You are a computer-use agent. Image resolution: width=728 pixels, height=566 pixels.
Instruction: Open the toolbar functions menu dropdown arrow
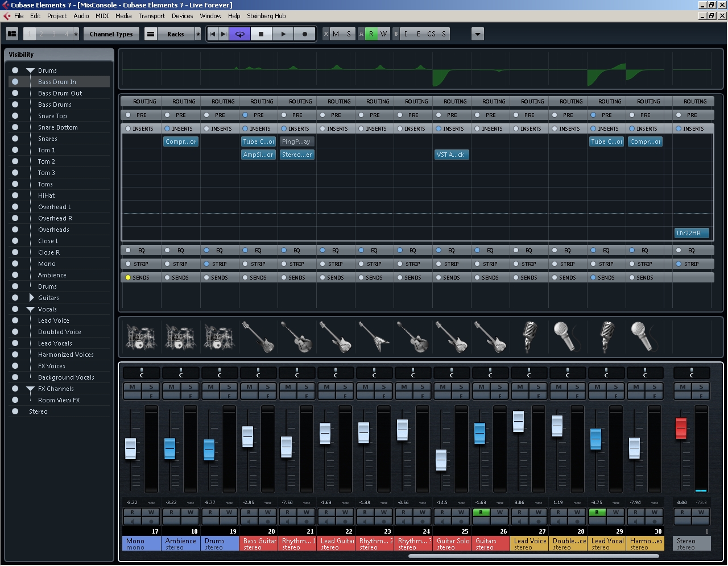click(478, 34)
